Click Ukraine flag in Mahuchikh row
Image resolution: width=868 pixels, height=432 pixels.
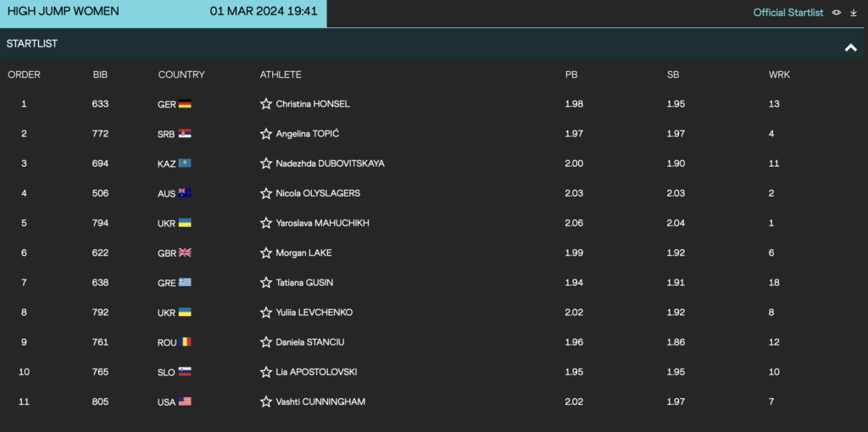pyautogui.click(x=185, y=224)
